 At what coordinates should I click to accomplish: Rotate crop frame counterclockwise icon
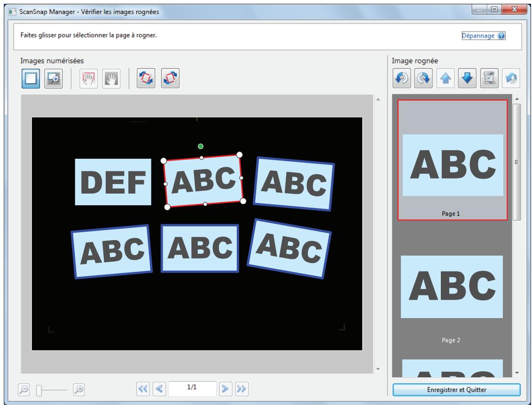tap(146, 78)
